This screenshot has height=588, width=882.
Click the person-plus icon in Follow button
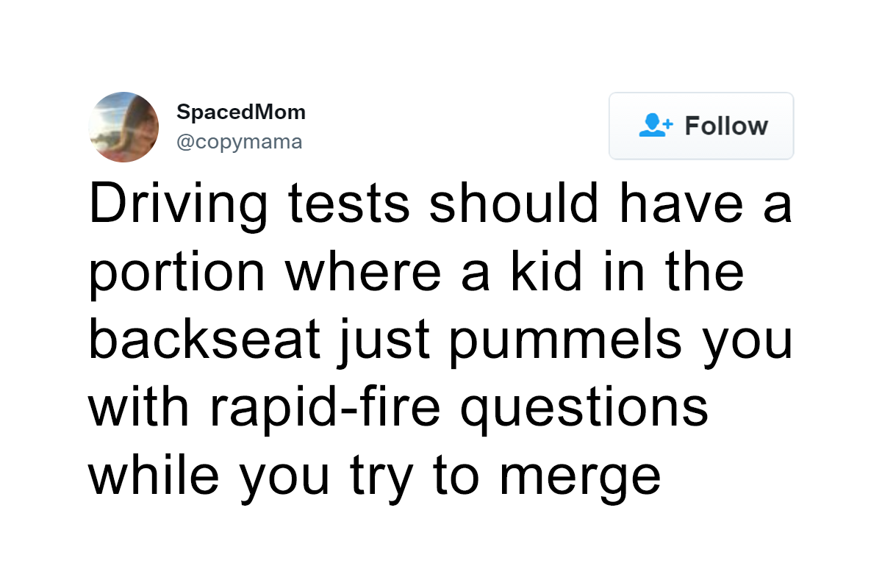point(656,126)
